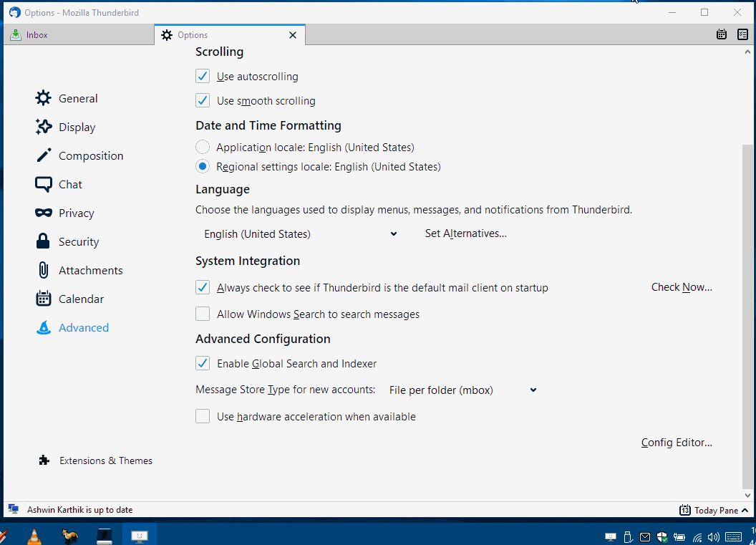Open the Attachments paperclip icon
Image resolution: width=756 pixels, height=545 pixels.
(x=44, y=270)
